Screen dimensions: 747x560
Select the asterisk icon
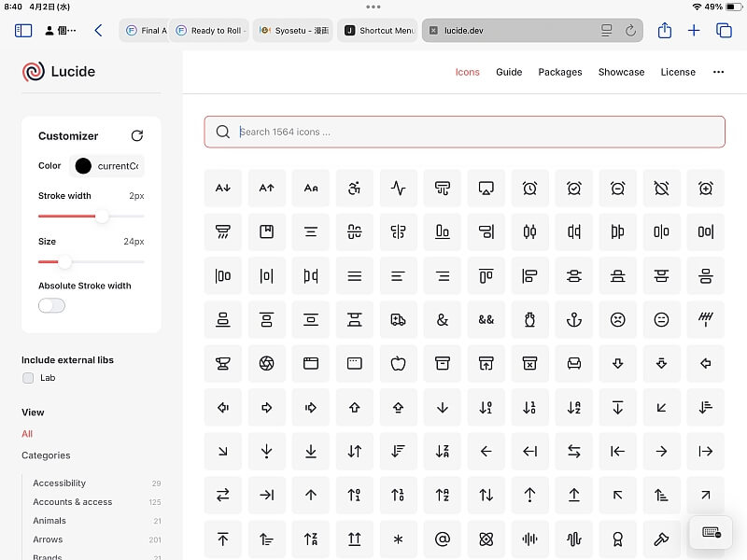pos(399,539)
